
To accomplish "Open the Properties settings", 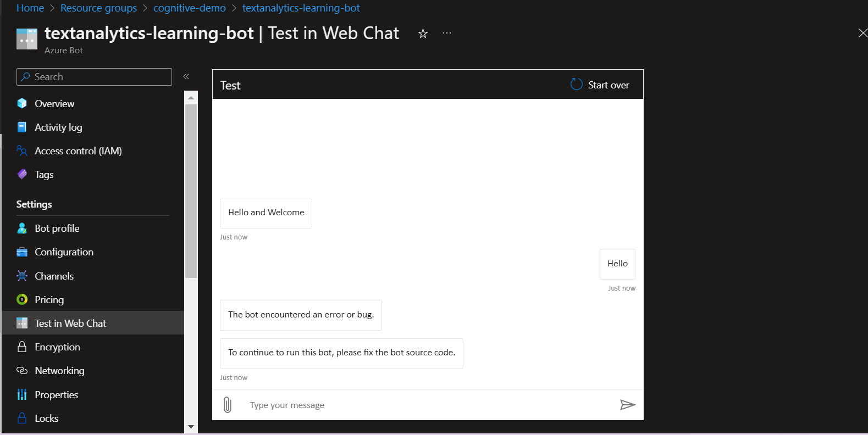I will (x=93, y=394).
